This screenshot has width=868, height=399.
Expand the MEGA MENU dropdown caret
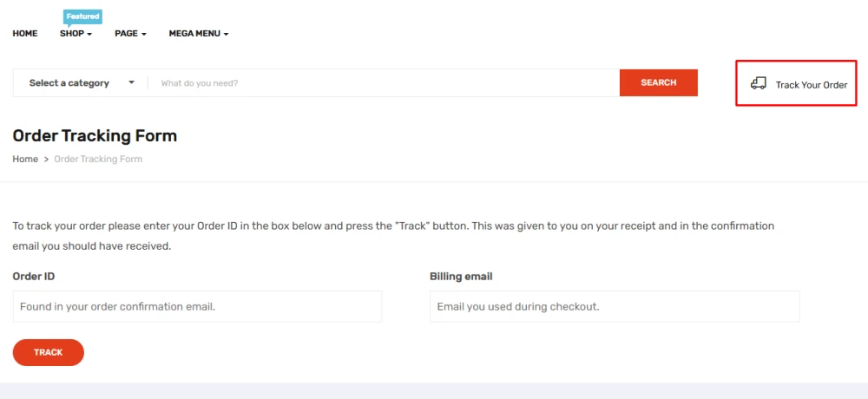pos(226,35)
